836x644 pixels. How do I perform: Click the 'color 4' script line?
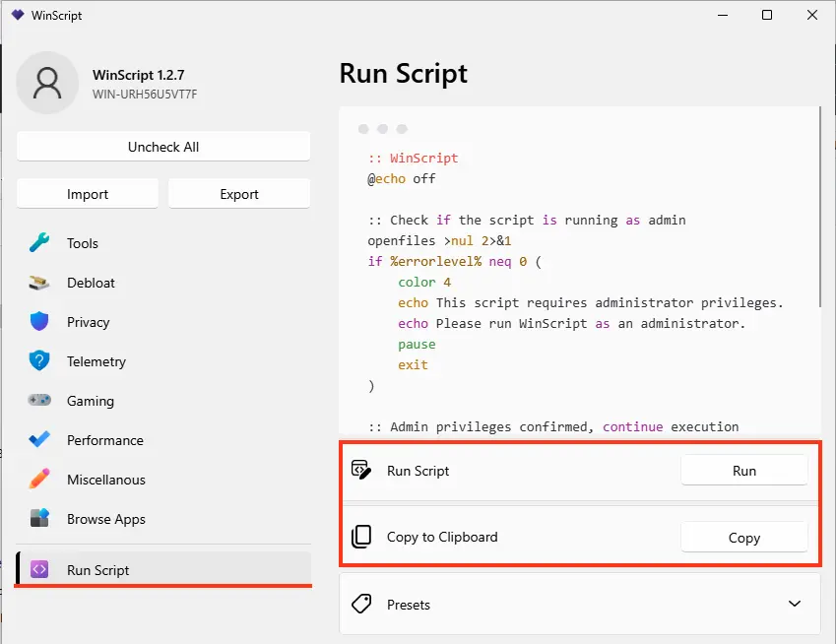(x=424, y=282)
